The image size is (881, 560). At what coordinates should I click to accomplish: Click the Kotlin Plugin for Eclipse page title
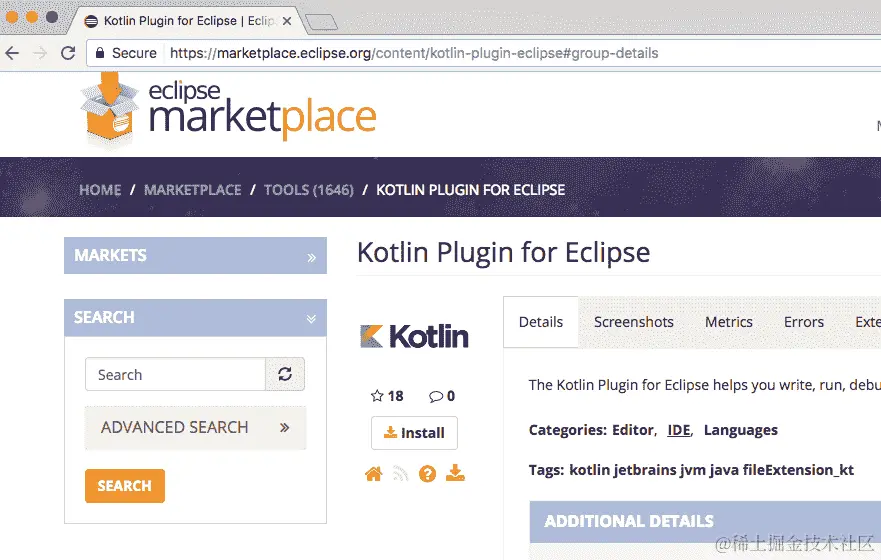[x=503, y=252]
